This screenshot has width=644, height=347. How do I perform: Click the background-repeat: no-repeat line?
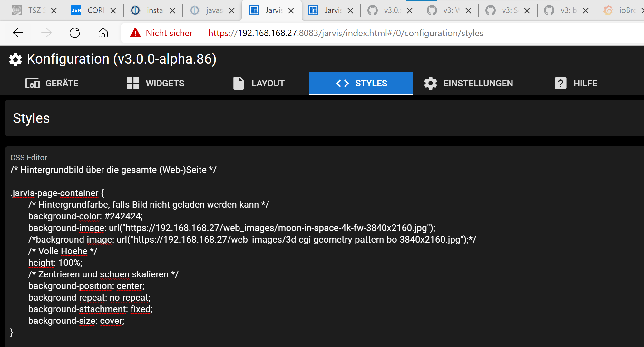(89, 297)
